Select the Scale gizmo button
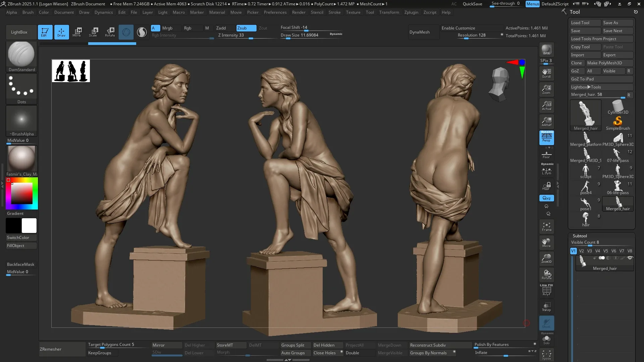 (x=93, y=32)
